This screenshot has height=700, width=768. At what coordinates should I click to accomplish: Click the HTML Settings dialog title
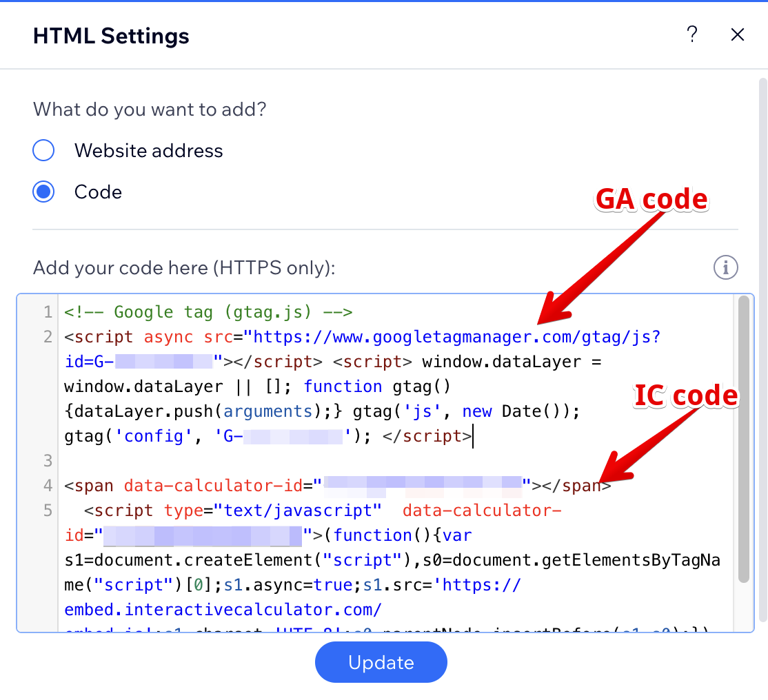pyautogui.click(x=111, y=36)
